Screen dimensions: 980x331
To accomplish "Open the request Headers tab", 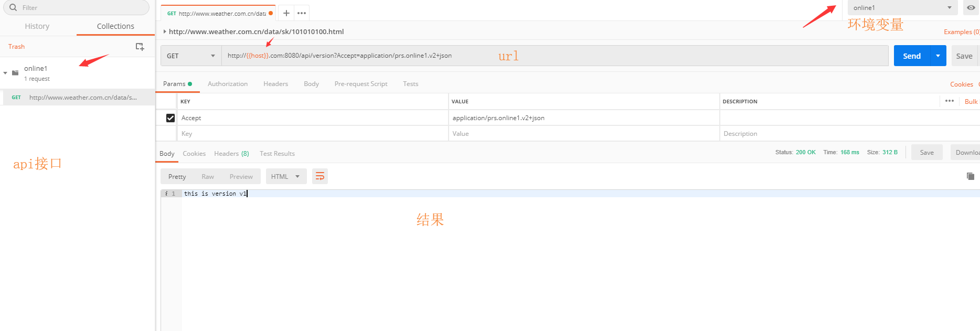I will point(275,84).
